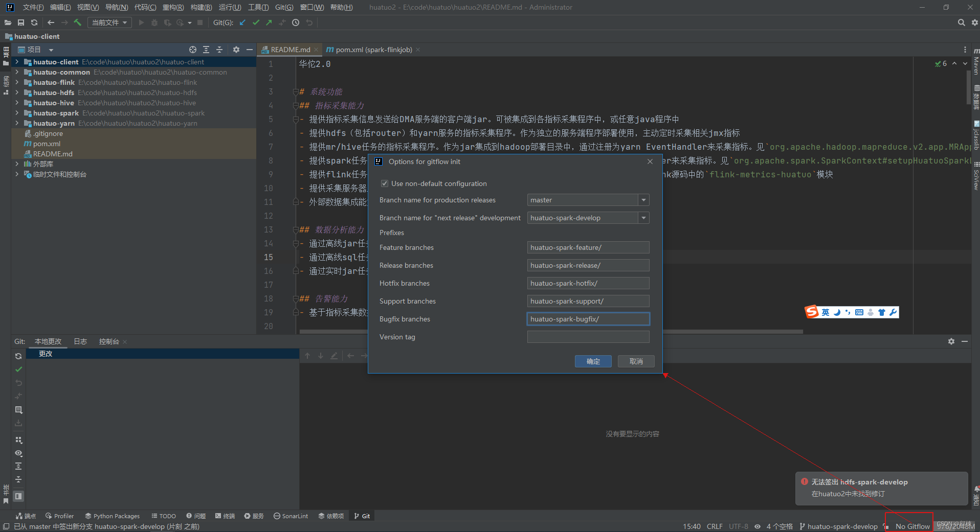This screenshot has height=532, width=980.
Task: Open the SonarLint tool window
Action: coord(291,516)
